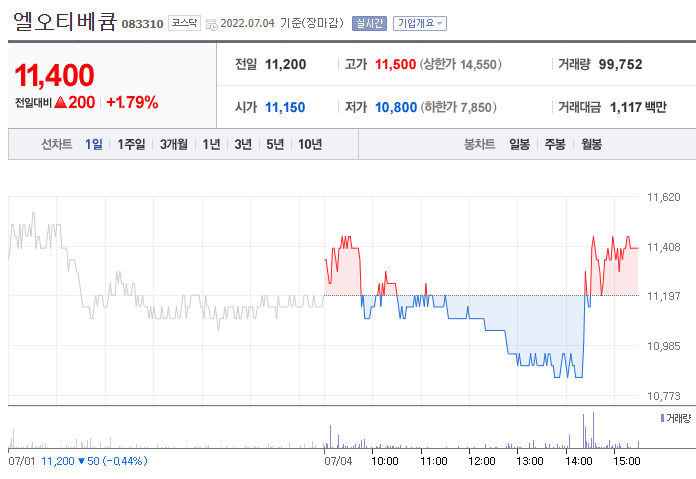The width and height of the screenshot is (696, 479).
Task: Select the 1주일 line chart tab
Action: coord(131,144)
